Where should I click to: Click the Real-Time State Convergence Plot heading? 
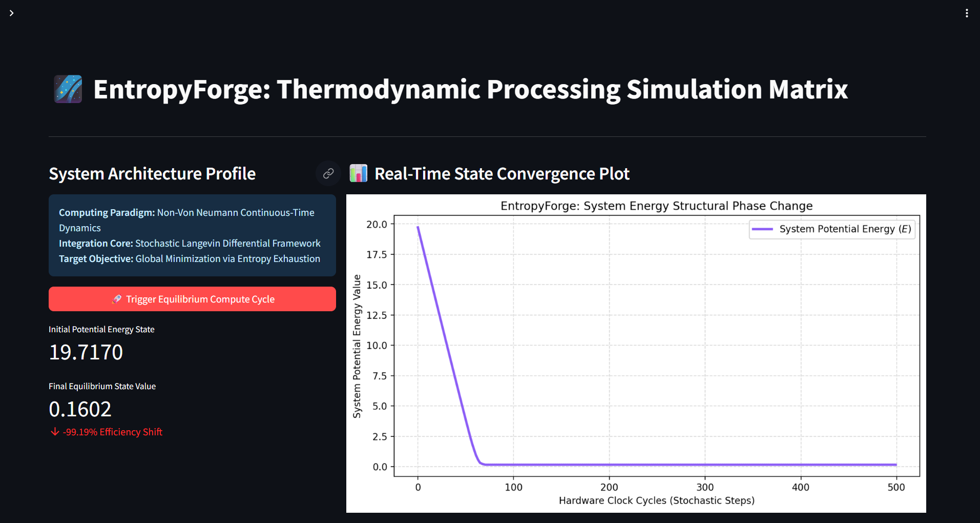pos(502,174)
